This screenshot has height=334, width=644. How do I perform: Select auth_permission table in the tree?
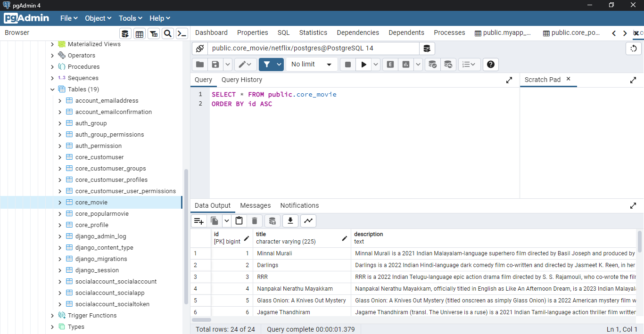(x=99, y=146)
